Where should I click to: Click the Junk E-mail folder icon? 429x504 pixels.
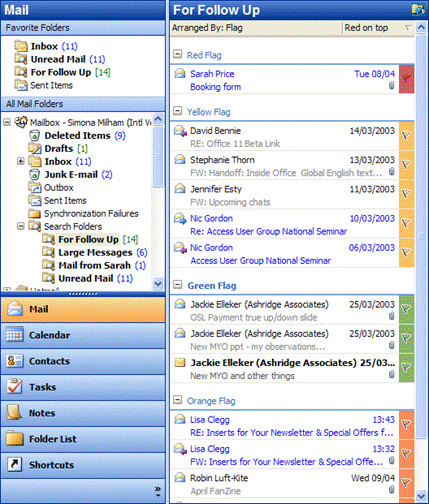(x=35, y=174)
